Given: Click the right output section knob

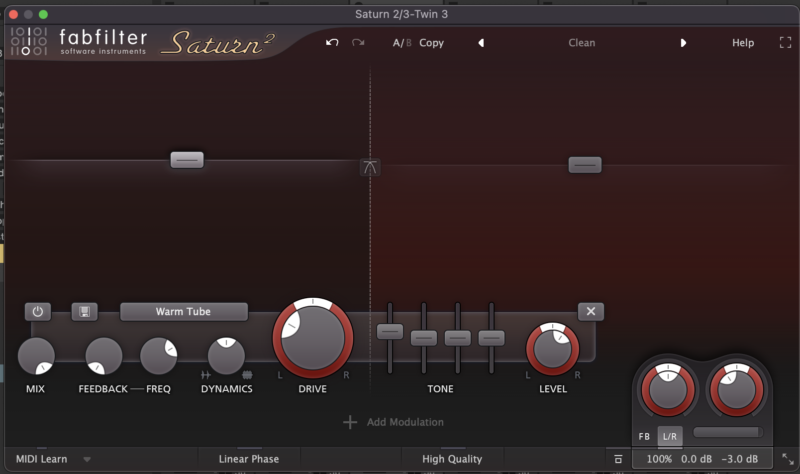Looking at the screenshot, I should click(736, 390).
